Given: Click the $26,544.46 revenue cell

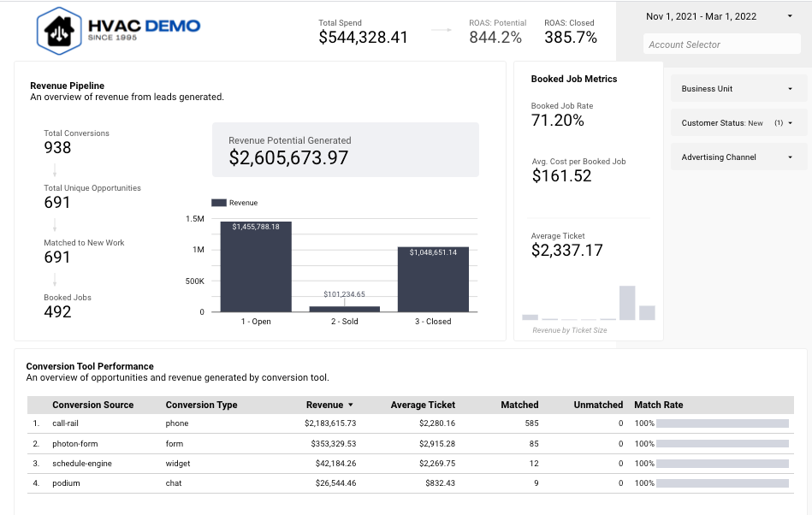Looking at the screenshot, I should (335, 482).
